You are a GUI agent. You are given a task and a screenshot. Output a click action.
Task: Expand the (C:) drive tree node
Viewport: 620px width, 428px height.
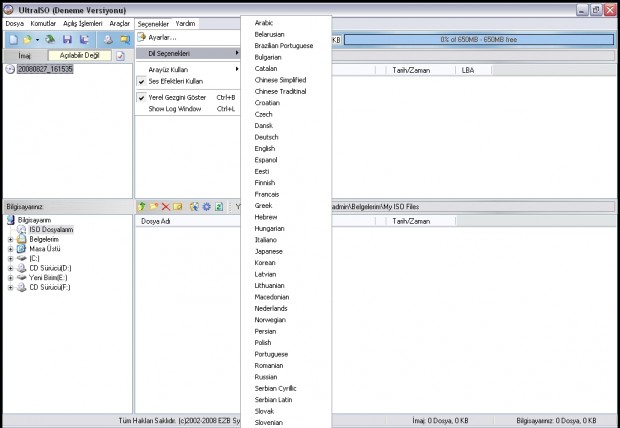(x=10, y=259)
